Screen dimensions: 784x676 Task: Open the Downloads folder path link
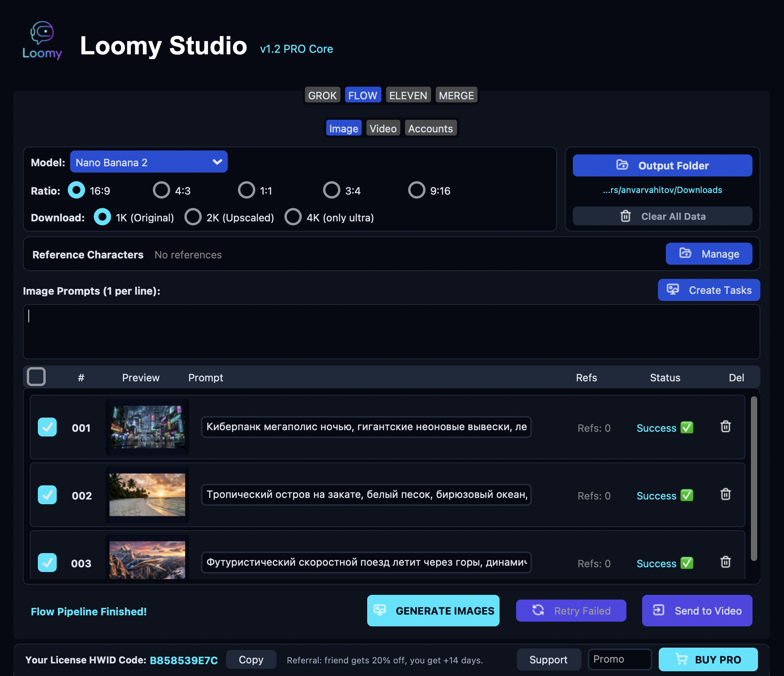(x=662, y=190)
